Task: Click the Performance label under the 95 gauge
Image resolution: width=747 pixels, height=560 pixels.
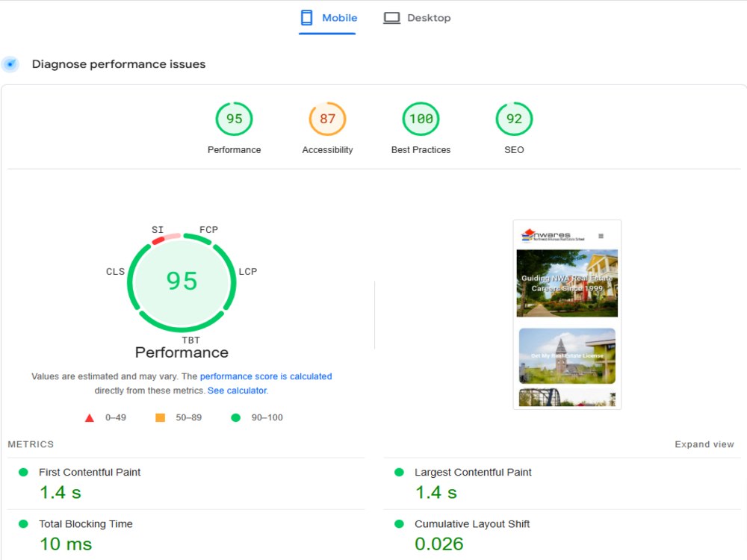Action: [234, 150]
